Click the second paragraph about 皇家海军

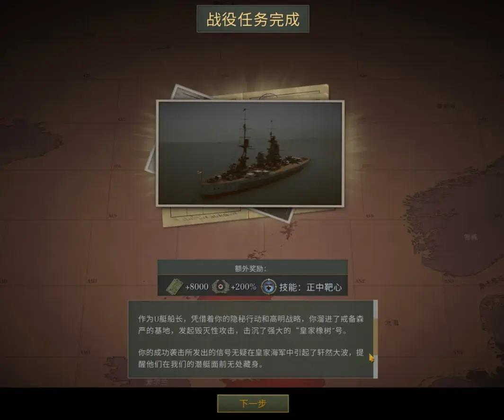tap(251, 358)
